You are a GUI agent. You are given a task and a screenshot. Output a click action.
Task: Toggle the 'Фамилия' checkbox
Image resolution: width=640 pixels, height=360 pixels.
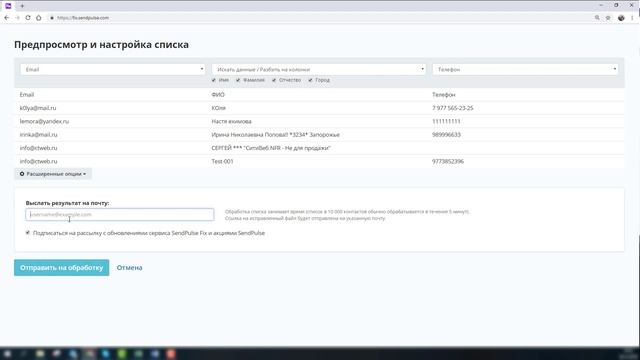click(238, 80)
